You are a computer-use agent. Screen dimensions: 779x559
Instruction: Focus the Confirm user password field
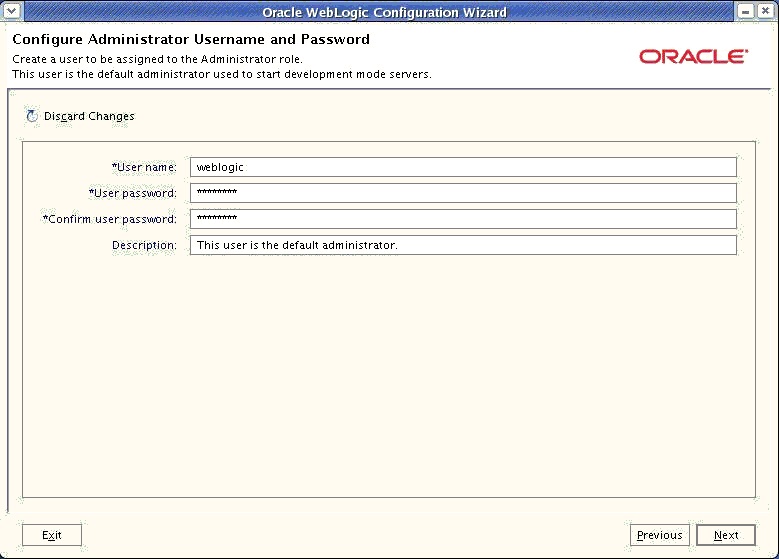pyautogui.click(x=463, y=219)
